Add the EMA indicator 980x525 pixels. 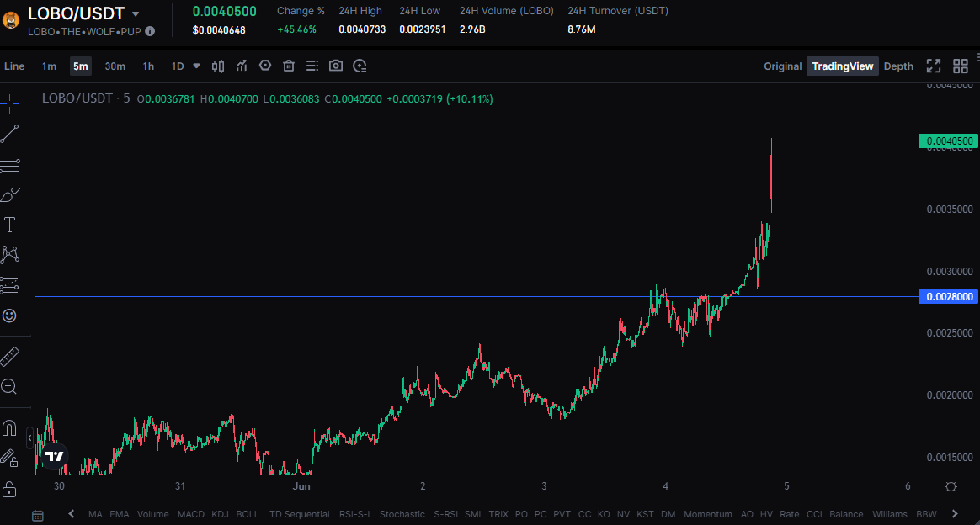point(120,514)
